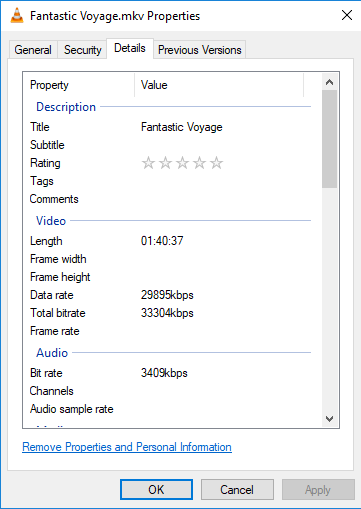This screenshot has height=509, width=361.
Task: Click the empty Subtitle value field
Action: tap(223, 145)
